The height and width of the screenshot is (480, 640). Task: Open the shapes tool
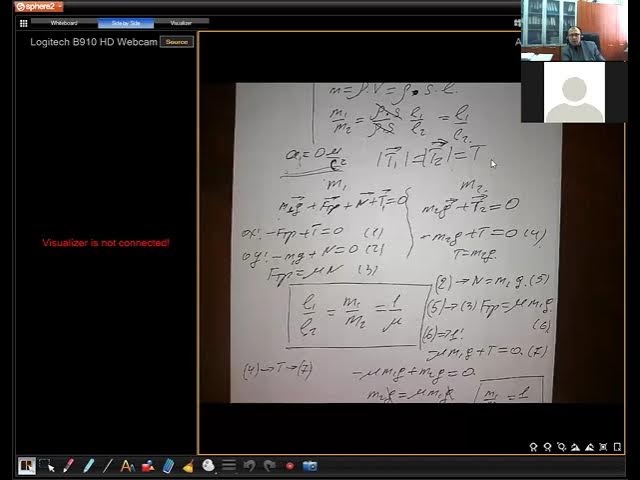(x=148, y=466)
